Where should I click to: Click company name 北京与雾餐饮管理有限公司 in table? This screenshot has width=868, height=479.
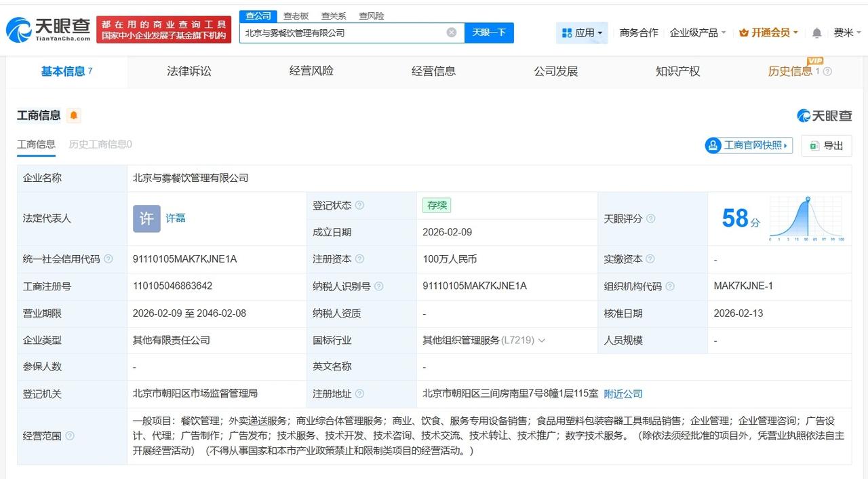(x=191, y=178)
